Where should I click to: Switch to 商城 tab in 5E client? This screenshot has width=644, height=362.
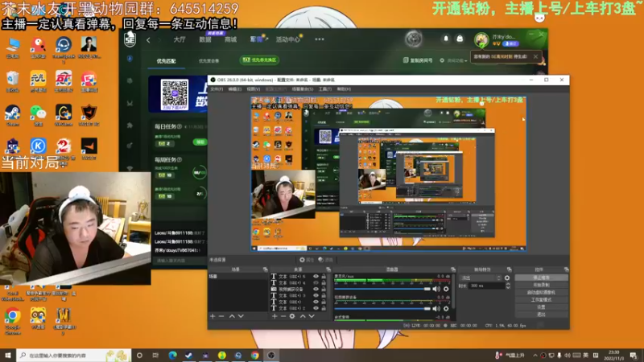click(x=230, y=39)
